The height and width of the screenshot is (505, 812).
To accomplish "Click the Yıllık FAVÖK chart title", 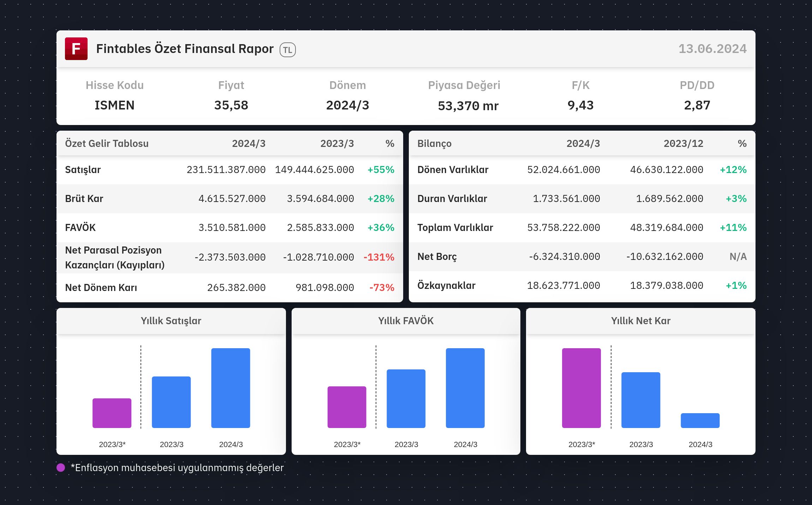I will (x=406, y=321).
